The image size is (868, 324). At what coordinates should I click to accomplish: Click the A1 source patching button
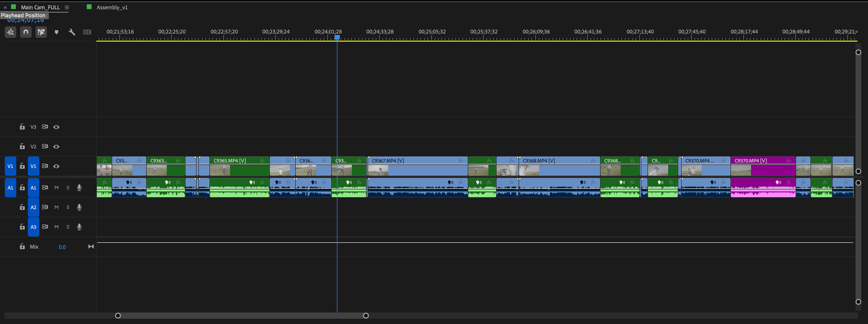11,188
